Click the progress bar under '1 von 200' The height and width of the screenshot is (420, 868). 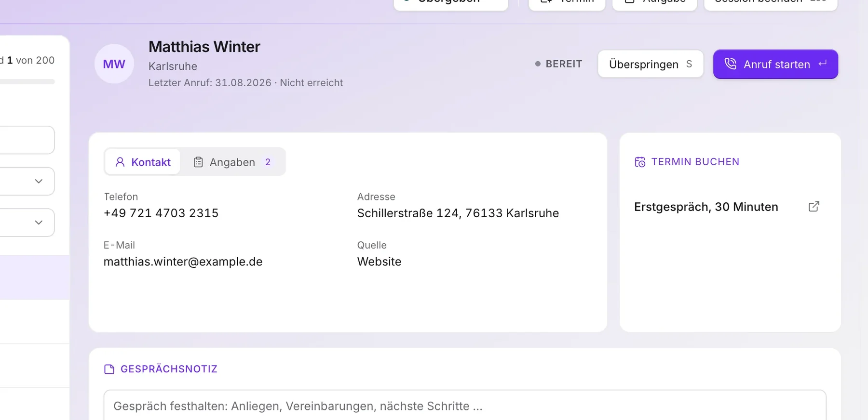[x=27, y=82]
